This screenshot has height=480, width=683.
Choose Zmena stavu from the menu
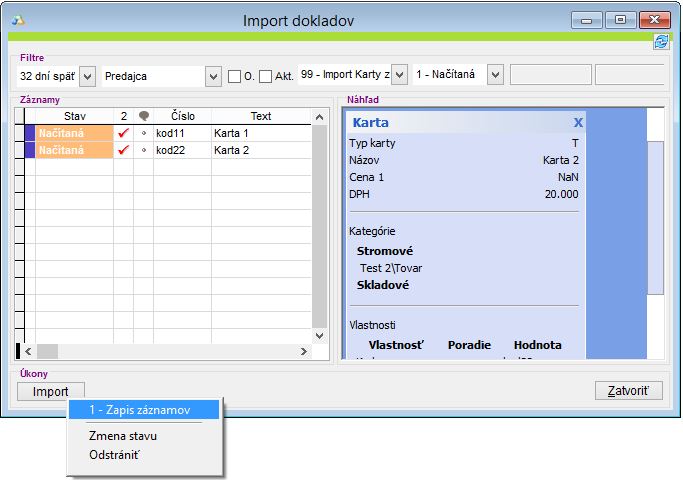click(x=123, y=436)
